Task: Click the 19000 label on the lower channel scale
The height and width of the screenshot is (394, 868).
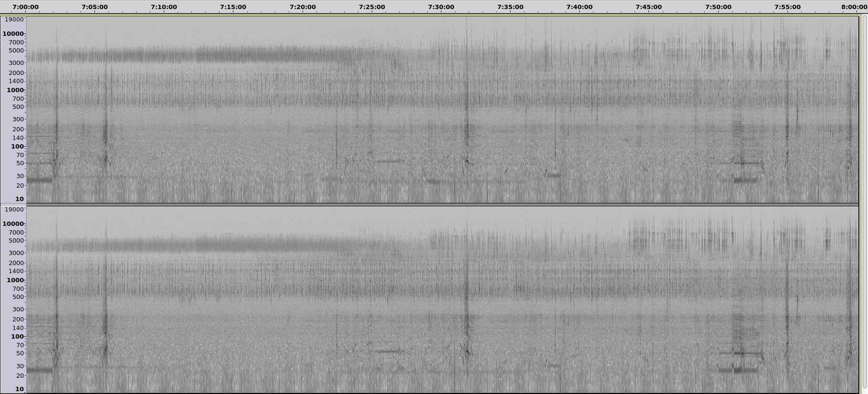Action: 13,210
